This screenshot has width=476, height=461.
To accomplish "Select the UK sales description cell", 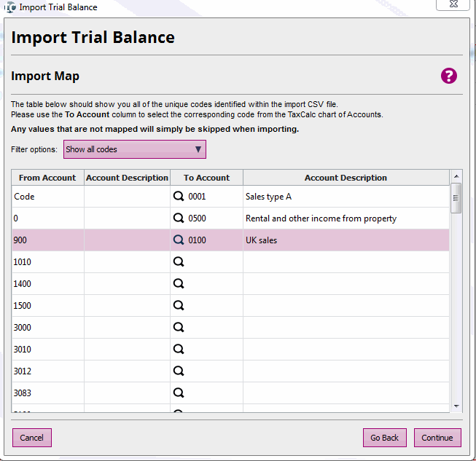I will 346,240.
